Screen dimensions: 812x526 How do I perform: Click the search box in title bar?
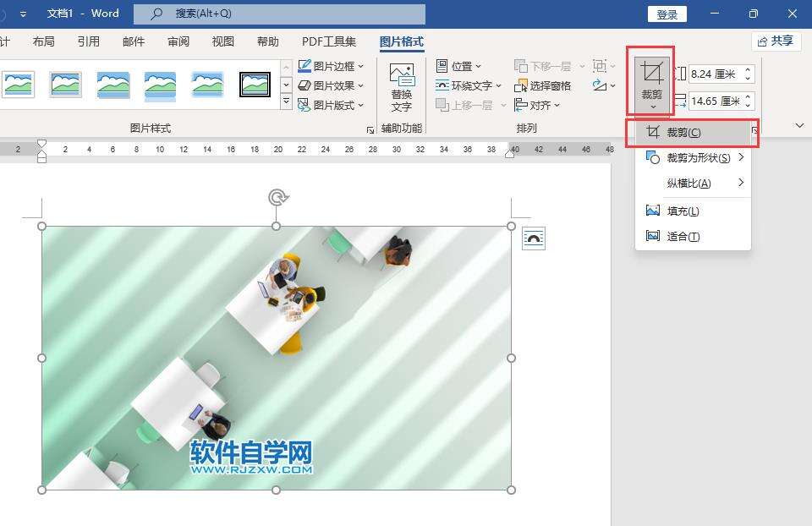[x=279, y=14]
